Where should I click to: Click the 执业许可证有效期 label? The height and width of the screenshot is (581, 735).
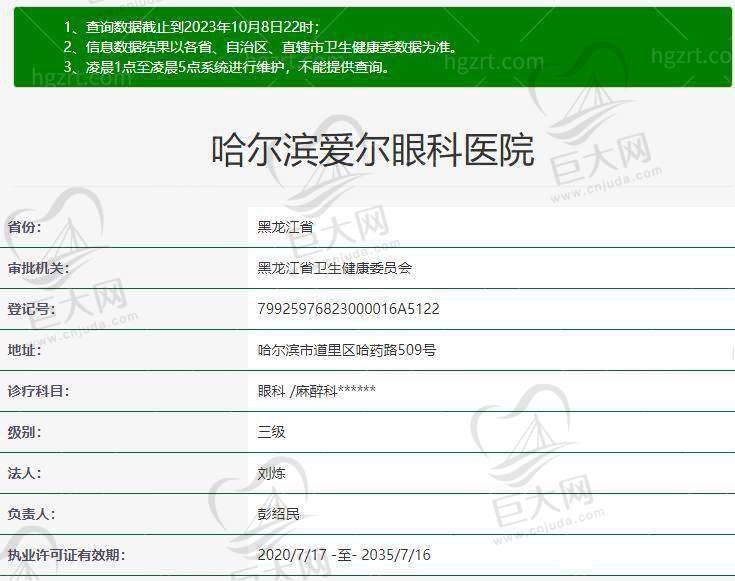[x=67, y=555]
